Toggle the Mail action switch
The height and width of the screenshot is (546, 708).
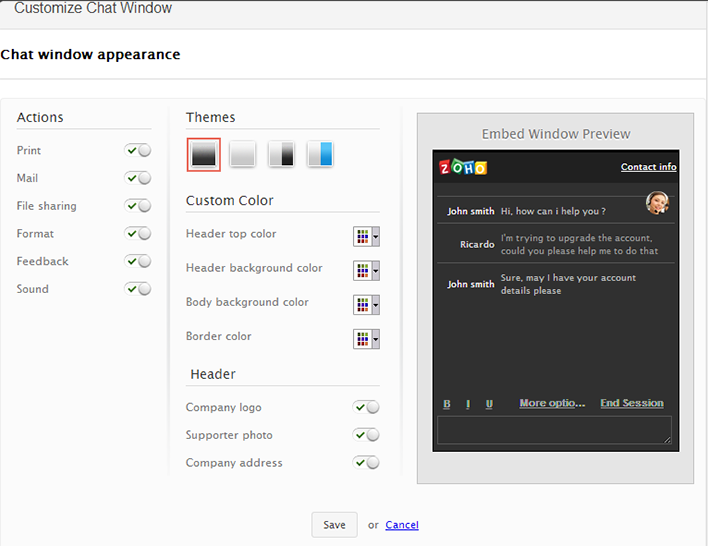point(138,178)
